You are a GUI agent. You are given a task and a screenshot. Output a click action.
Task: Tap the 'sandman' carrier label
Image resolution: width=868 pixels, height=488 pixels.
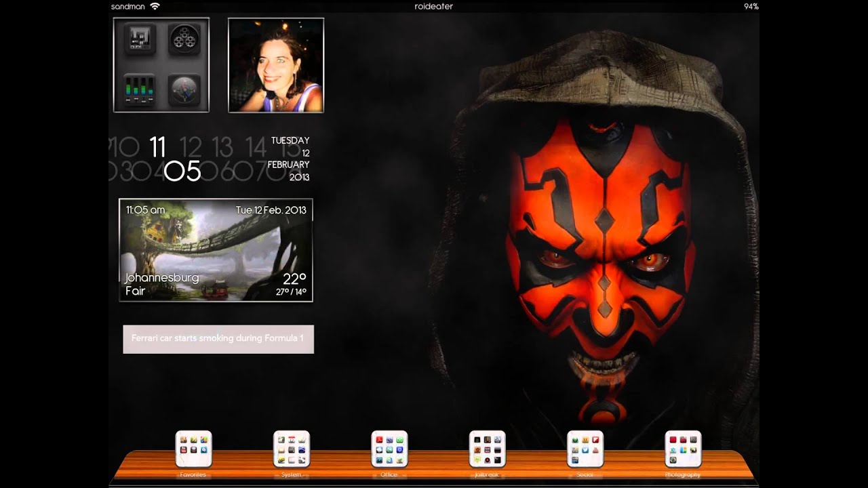tap(128, 6)
